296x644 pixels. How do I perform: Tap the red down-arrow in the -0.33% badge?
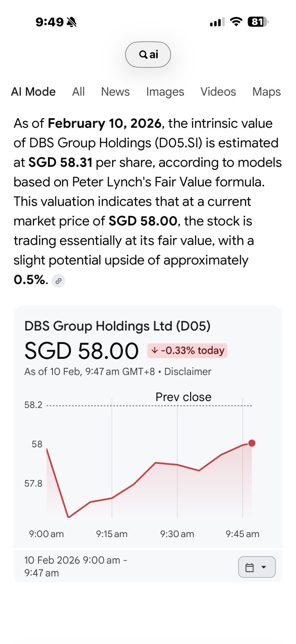point(155,351)
